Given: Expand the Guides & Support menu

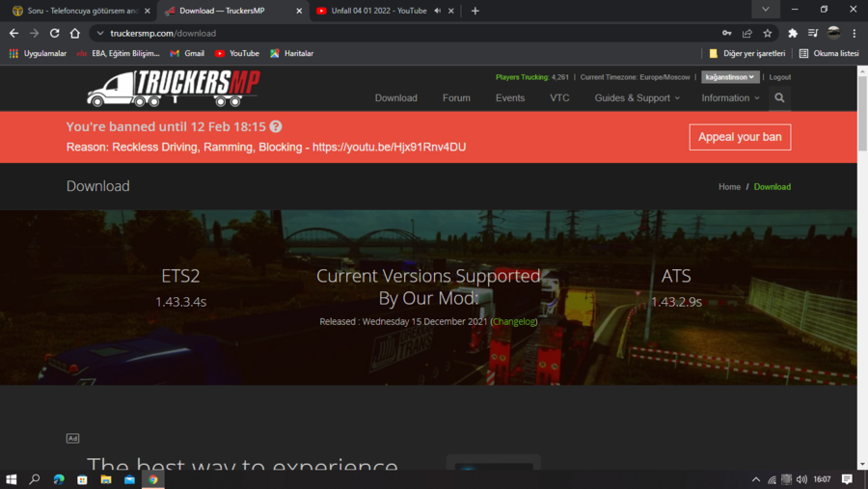Looking at the screenshot, I should 637,98.
